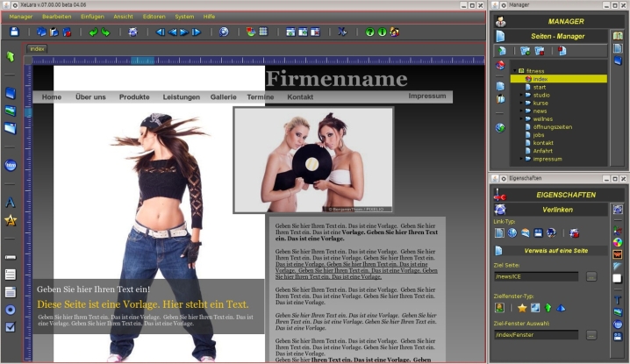The height and width of the screenshot is (364, 630).
Task: Open the color wheel properties icon
Action: 618,242
